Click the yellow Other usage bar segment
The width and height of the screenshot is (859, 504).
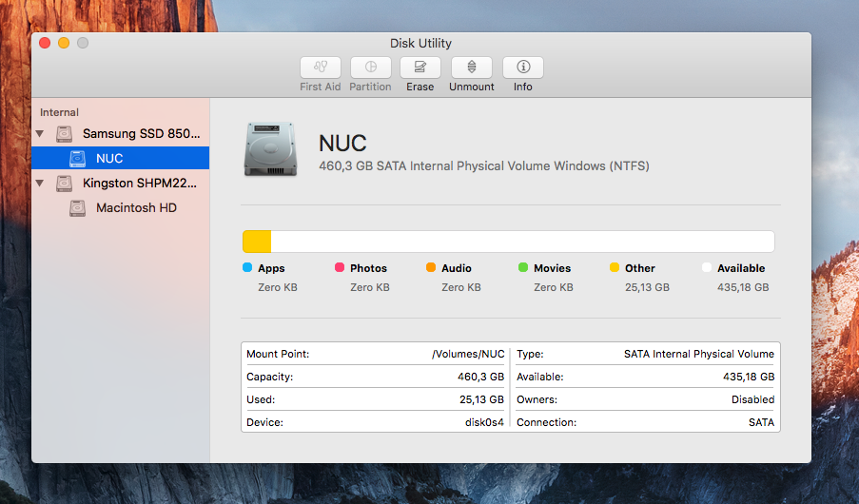(257, 242)
